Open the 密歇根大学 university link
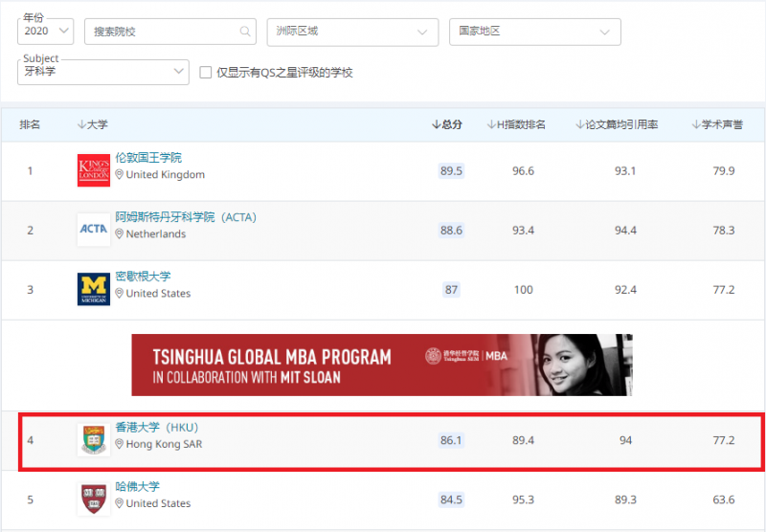Image resolution: width=766 pixels, height=532 pixels. click(143, 277)
